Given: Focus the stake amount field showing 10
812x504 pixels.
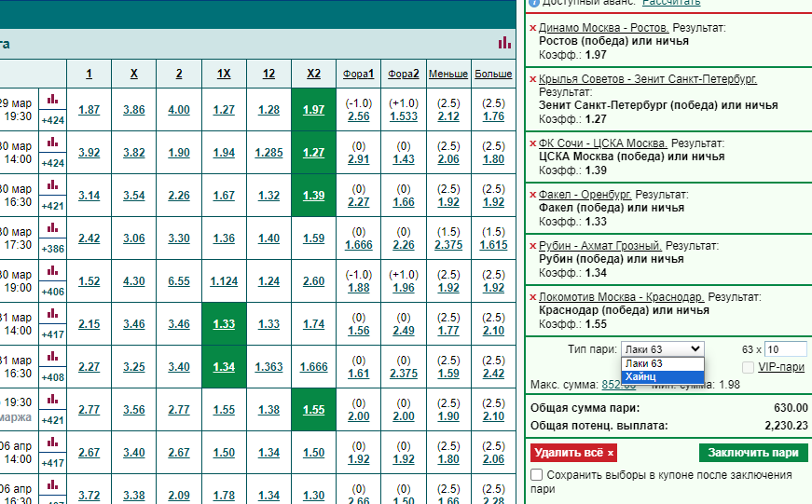Looking at the screenshot, I should pyautogui.click(x=786, y=349).
